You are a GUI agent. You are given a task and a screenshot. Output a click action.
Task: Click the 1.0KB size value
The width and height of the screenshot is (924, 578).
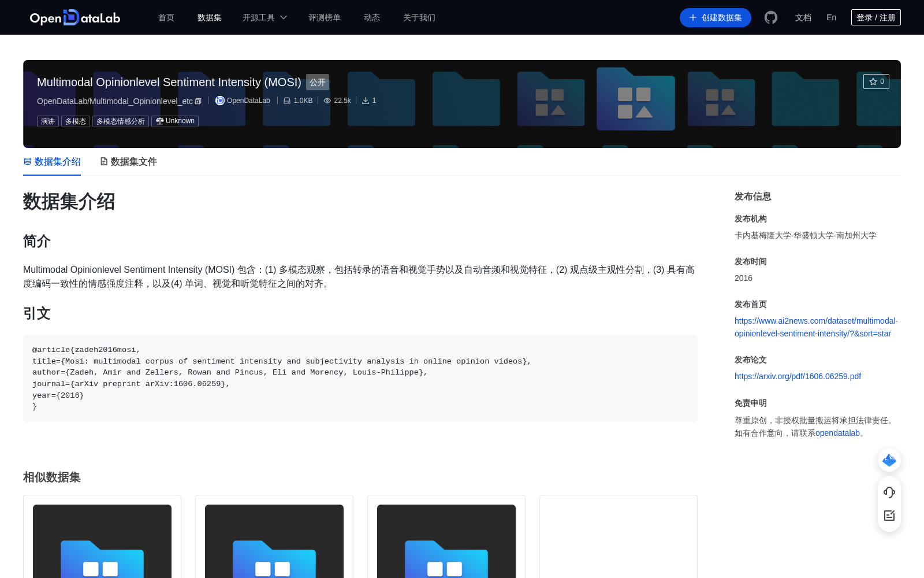(303, 101)
